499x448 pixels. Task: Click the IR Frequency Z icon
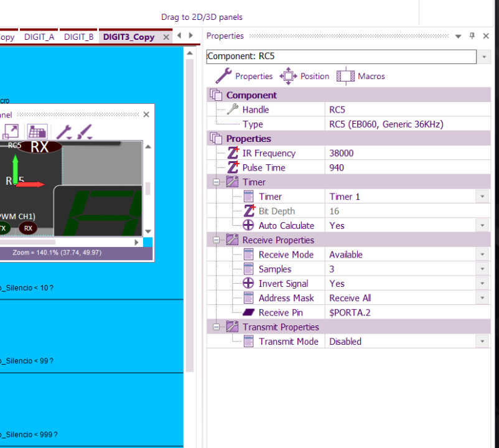233,152
